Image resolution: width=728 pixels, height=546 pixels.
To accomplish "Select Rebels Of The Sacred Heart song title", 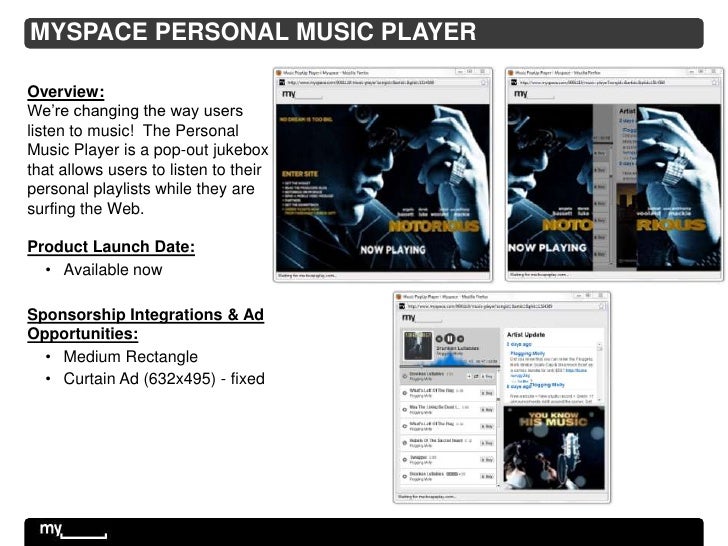I will (x=436, y=441).
